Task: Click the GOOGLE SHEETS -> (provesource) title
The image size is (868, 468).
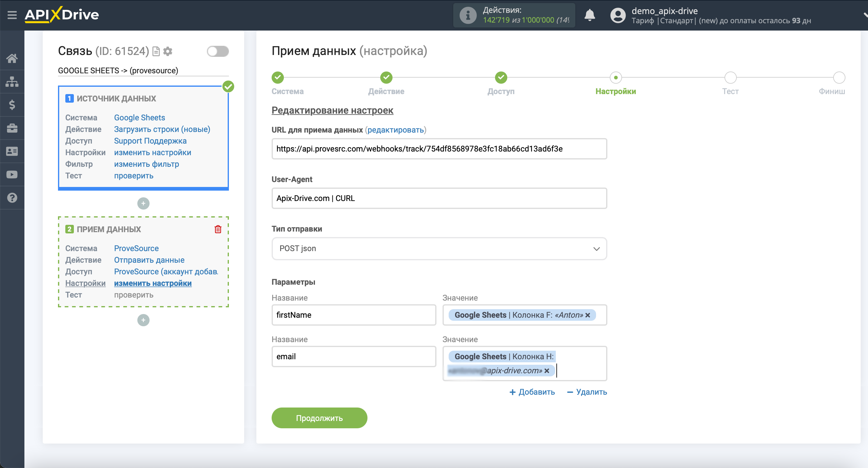Action: tap(118, 71)
